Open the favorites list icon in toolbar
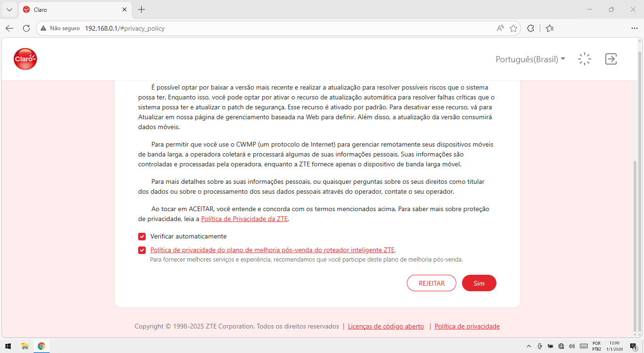 coord(550,28)
